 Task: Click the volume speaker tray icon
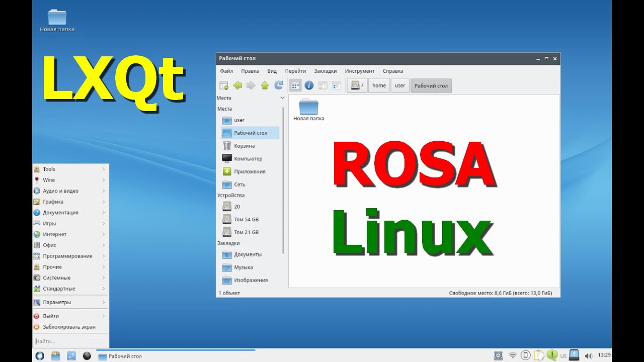click(x=588, y=356)
